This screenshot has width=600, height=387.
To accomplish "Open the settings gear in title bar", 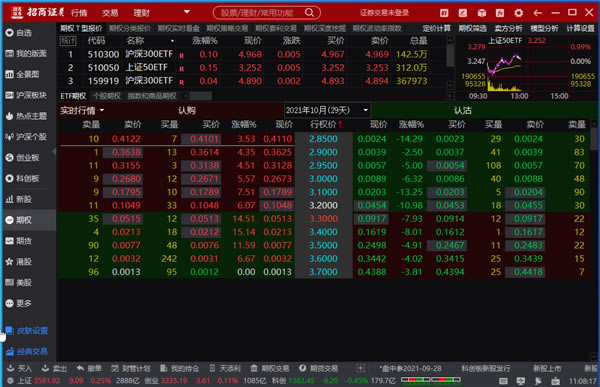I will (x=518, y=13).
